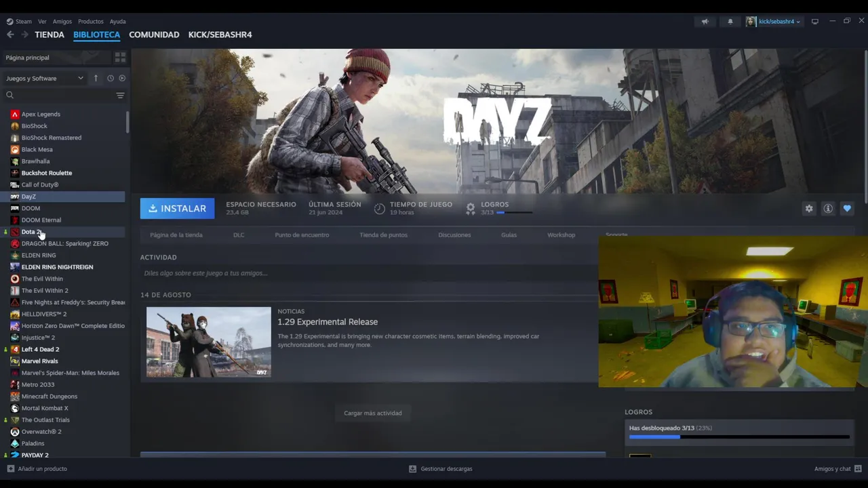Click the Steam announcements megaphone icon
Viewport: 868px width, 488px height.
(x=705, y=22)
